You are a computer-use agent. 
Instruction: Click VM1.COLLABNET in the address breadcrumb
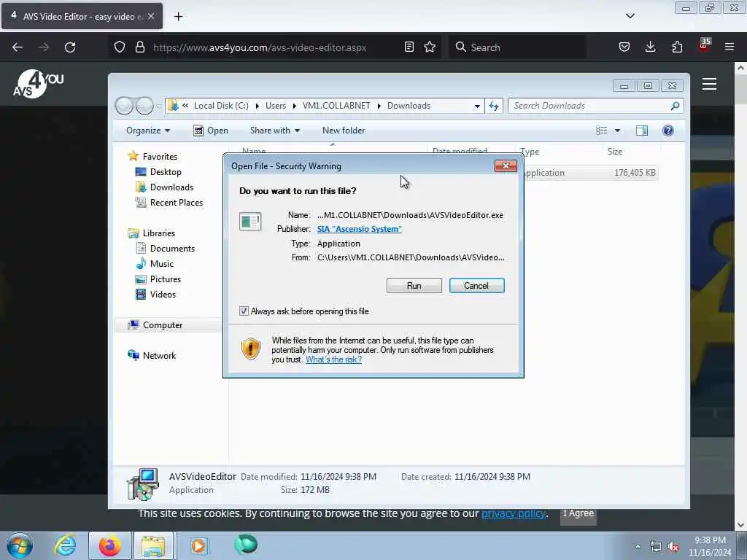336,106
